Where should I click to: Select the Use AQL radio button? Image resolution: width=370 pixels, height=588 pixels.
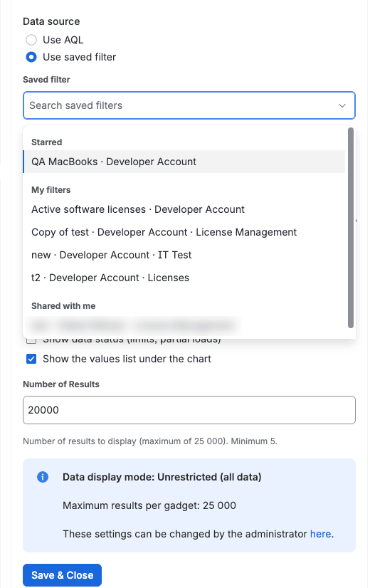coord(31,40)
